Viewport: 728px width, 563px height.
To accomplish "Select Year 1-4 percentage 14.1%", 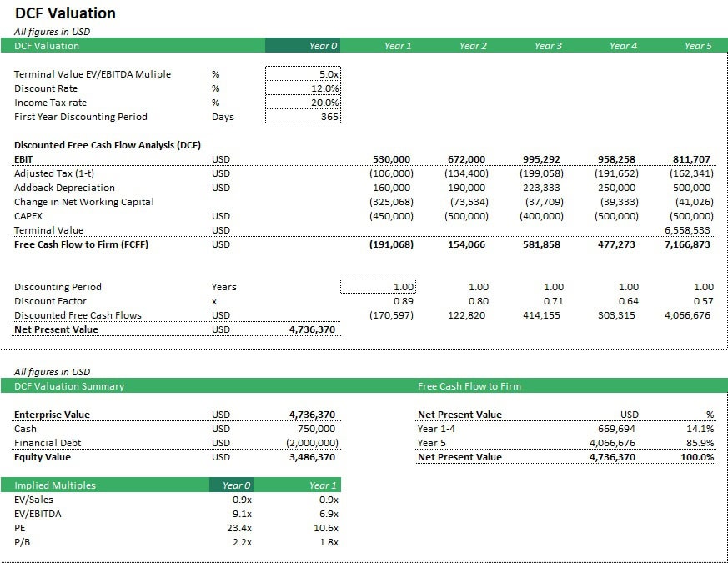I will [x=700, y=429].
